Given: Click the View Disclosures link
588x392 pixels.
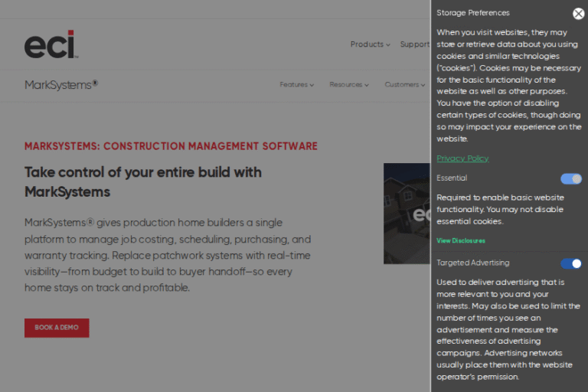Looking at the screenshot, I should [461, 240].
